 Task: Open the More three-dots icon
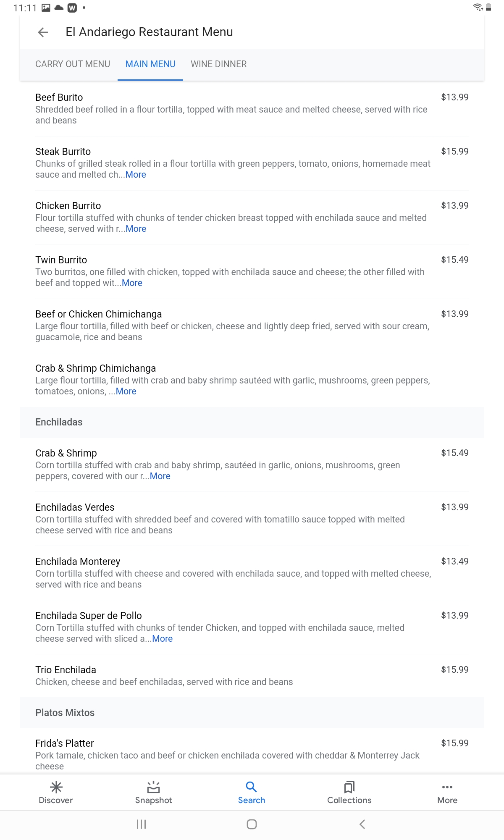pos(447,787)
